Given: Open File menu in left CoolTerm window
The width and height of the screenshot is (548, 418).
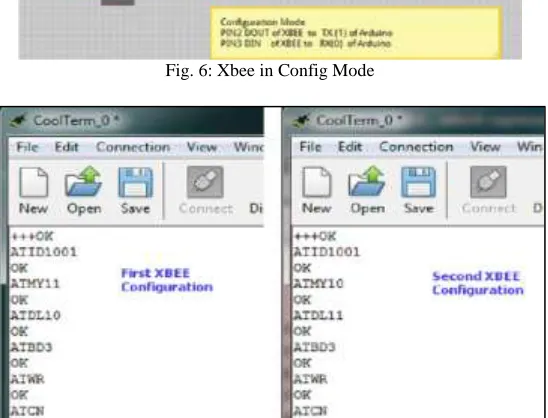Looking at the screenshot, I should pos(27,147).
